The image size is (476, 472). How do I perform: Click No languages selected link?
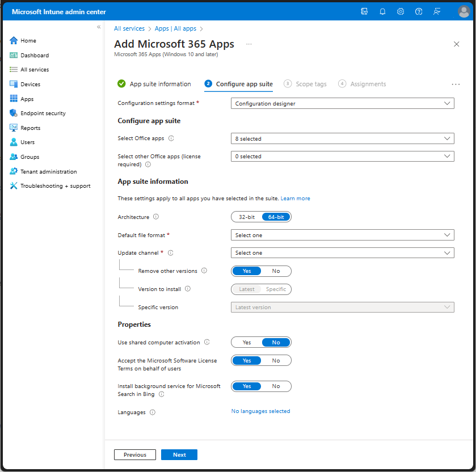tap(261, 411)
